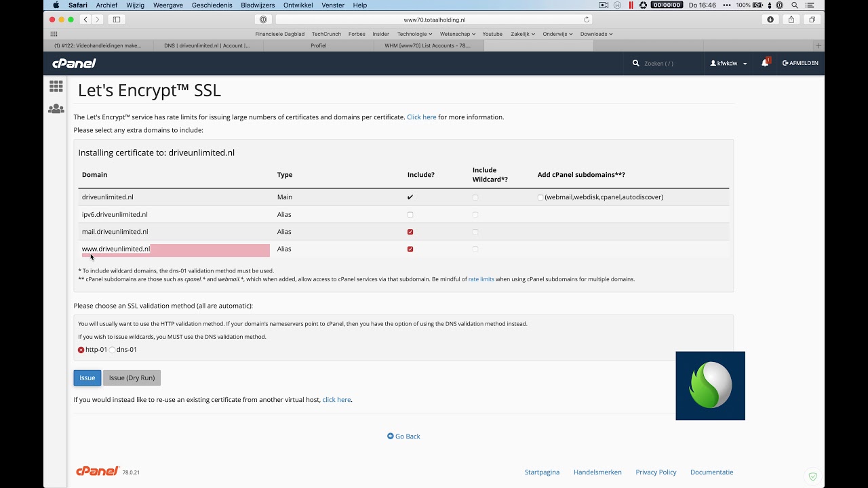The image size is (868, 488).
Task: Expand the Downloads bookmarks folder
Action: coord(596,34)
